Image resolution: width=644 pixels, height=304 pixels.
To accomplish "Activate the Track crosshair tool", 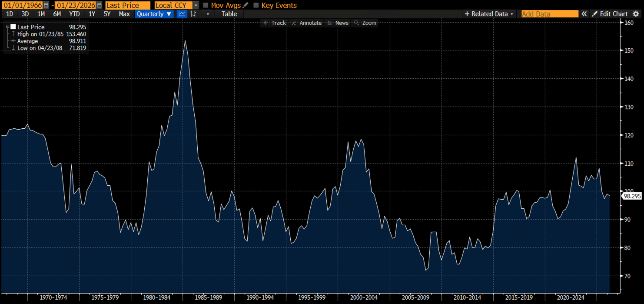I will (x=275, y=23).
